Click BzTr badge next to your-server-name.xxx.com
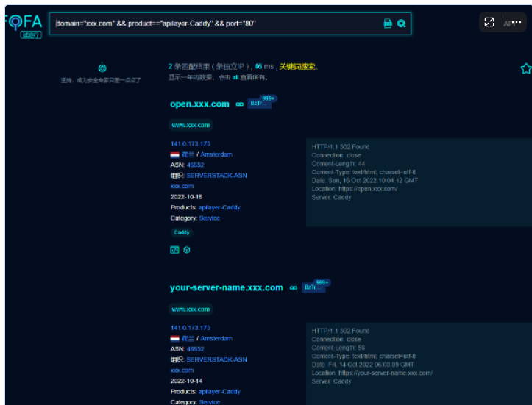The height and width of the screenshot is (405, 532). click(x=313, y=287)
